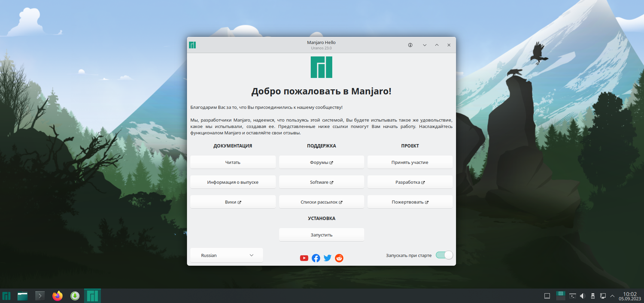This screenshot has height=303, width=644.
Task: Open the Manjaro application launcher menu
Action: click(6, 296)
